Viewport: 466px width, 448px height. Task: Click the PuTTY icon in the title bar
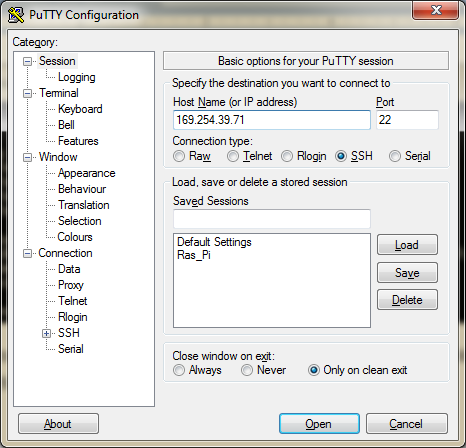click(16, 15)
